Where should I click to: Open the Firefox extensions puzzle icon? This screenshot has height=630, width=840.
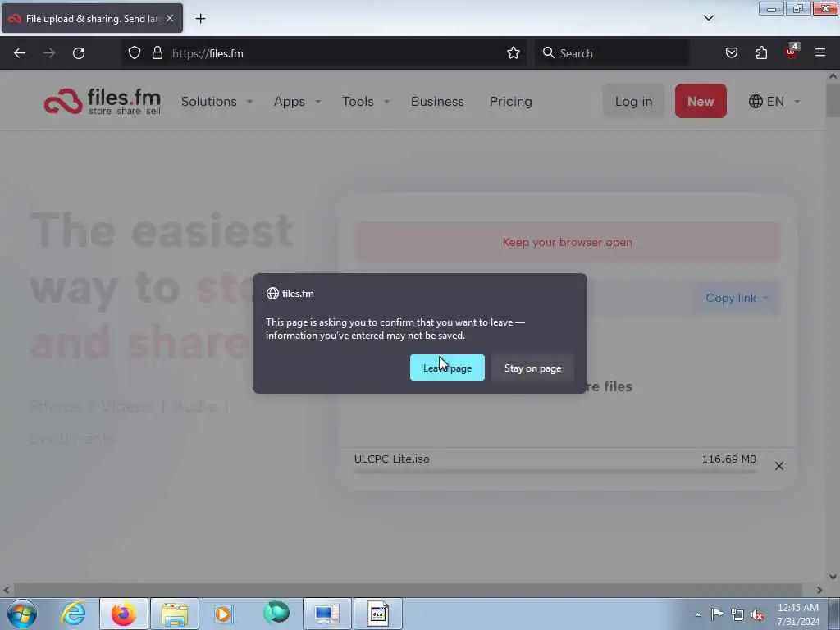click(761, 52)
